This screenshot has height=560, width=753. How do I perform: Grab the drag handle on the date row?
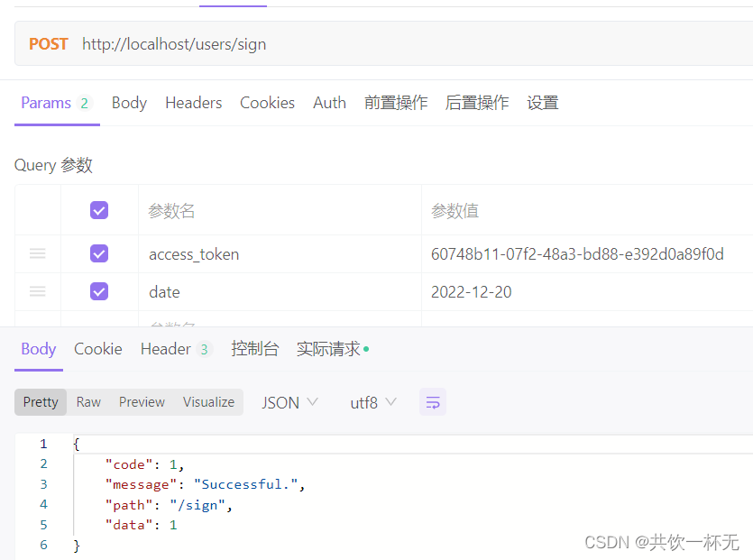[x=37, y=290]
